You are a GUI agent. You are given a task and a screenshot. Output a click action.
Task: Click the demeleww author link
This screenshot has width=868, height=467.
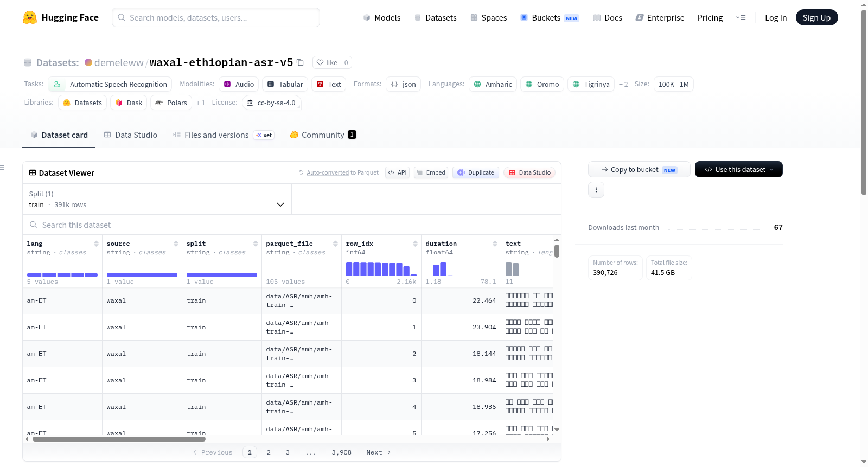(x=119, y=62)
